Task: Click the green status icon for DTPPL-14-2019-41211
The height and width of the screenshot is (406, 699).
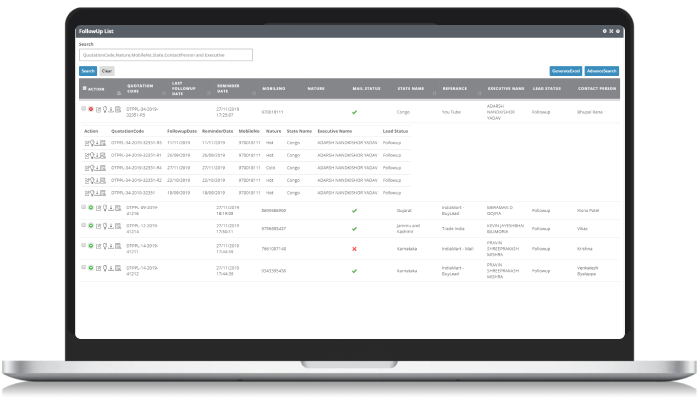Action: 91,245
